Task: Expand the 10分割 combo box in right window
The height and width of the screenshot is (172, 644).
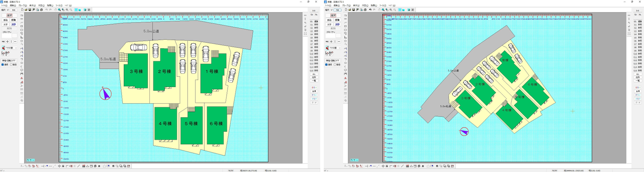Action: point(340,48)
